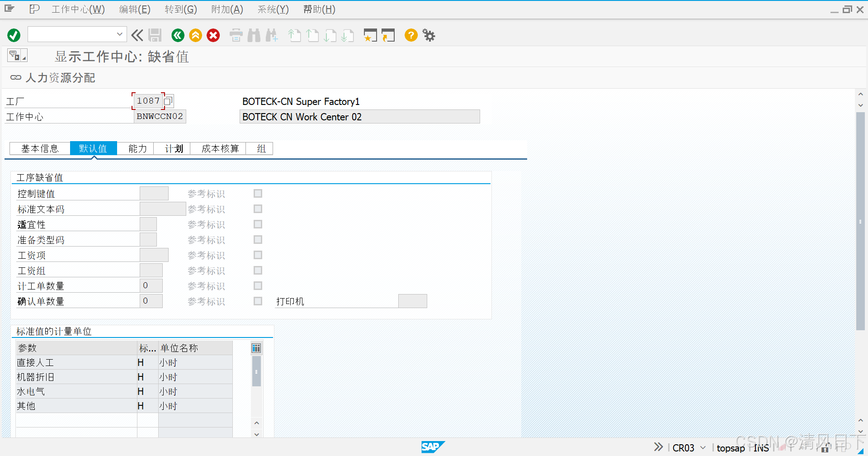
Task: Open the 帮助(H) menu
Action: (x=319, y=9)
